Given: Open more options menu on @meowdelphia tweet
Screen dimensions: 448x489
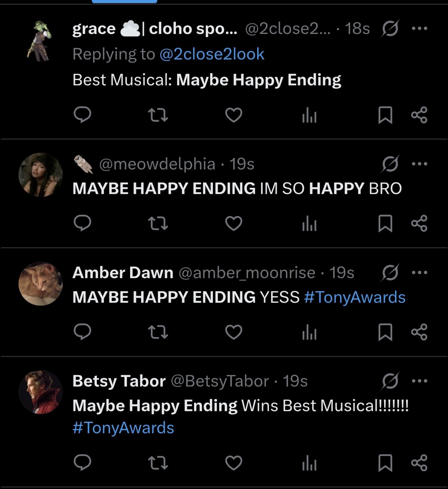Looking at the screenshot, I should 419,164.
